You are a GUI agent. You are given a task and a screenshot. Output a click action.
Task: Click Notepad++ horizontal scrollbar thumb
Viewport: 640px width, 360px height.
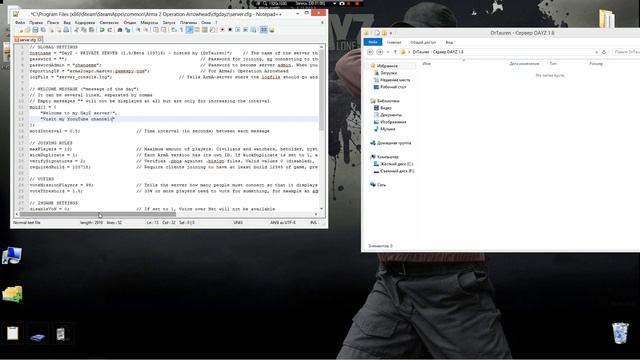pos(98,214)
